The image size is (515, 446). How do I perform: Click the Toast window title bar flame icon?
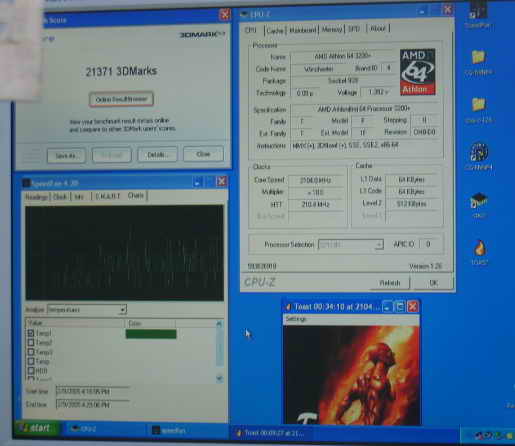tap(289, 307)
